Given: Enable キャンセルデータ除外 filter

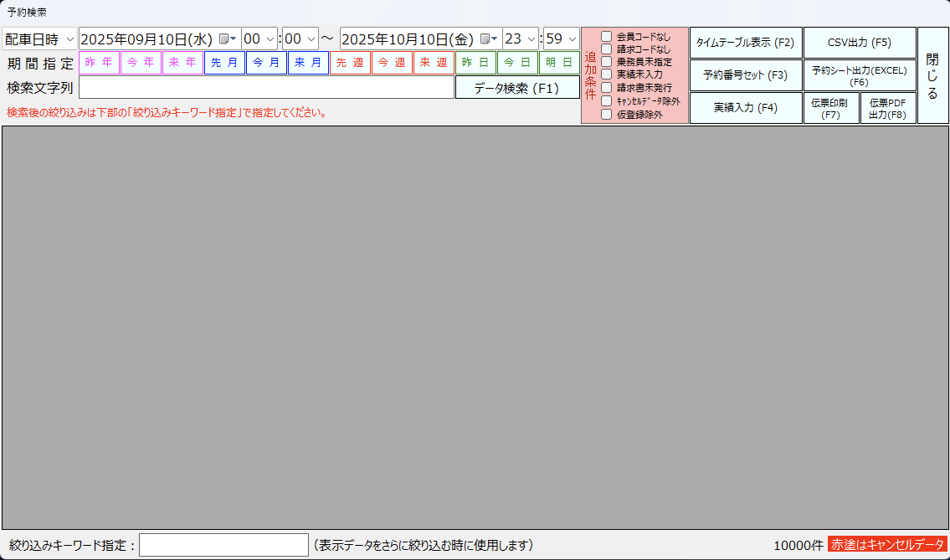Looking at the screenshot, I should pos(605,100).
